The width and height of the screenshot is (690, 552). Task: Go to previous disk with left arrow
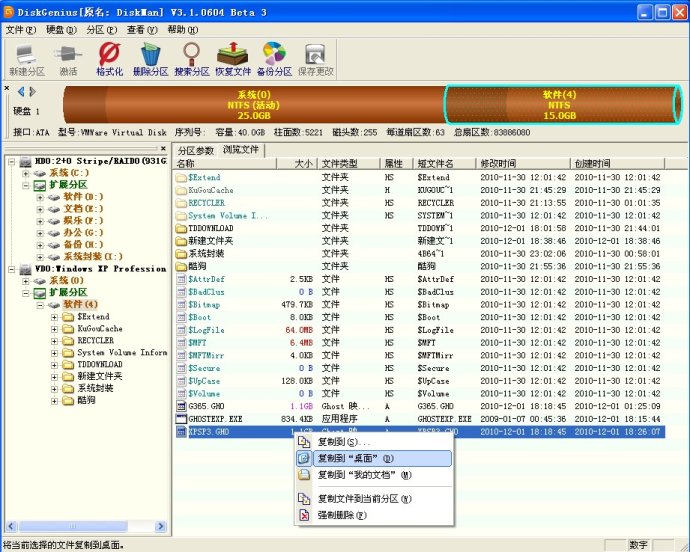click(21, 92)
